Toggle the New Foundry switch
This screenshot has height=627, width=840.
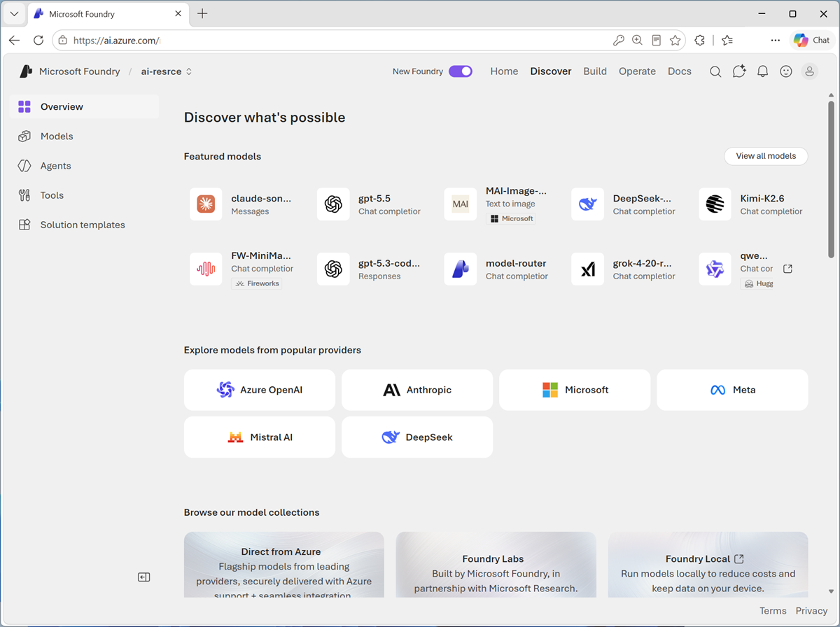tap(461, 71)
